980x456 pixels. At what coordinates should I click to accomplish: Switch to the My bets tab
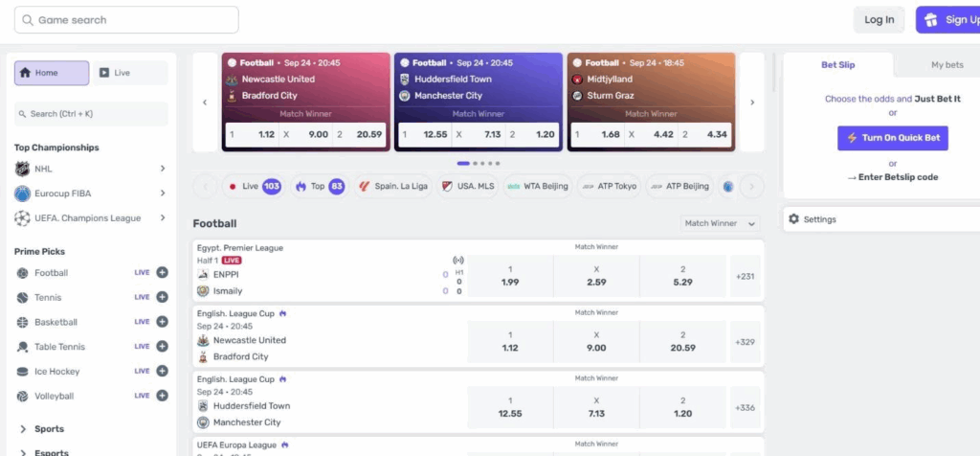[x=947, y=65]
